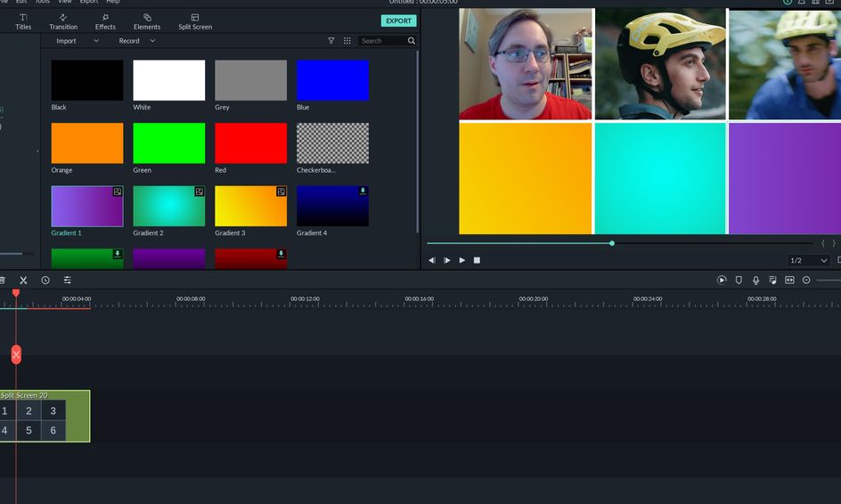Viewport: 841px width, 504px height.
Task: Click the mark-in brace icon
Action: coord(823,243)
